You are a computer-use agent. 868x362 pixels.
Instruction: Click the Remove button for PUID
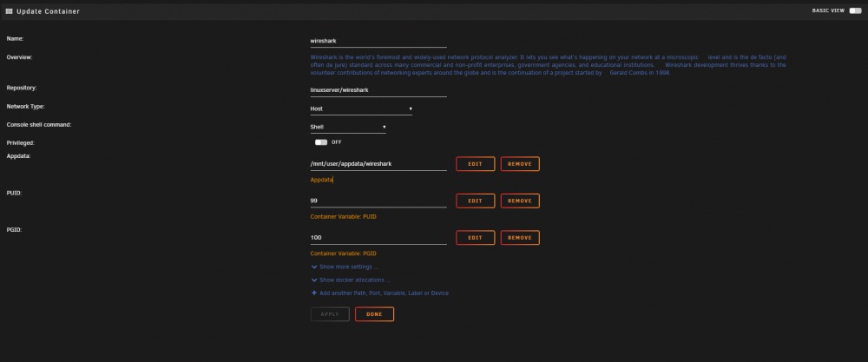point(520,201)
